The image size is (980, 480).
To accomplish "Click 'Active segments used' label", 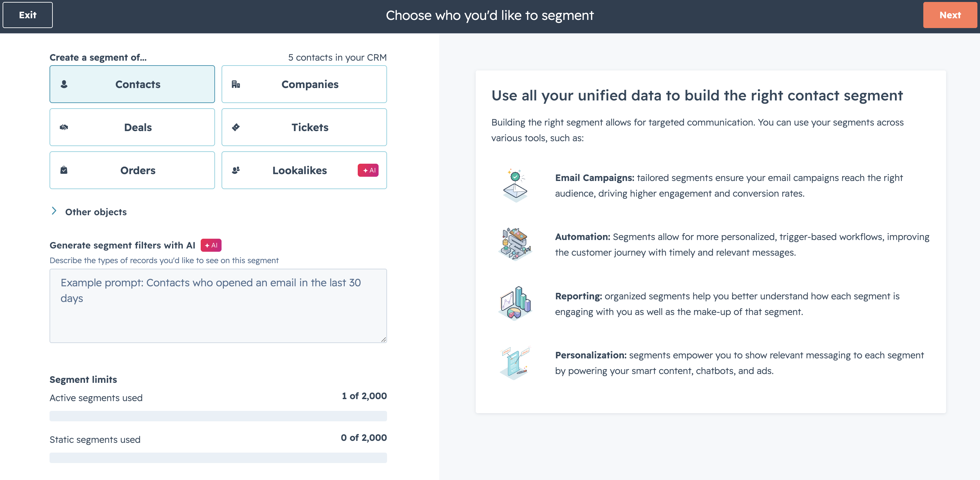I will pyautogui.click(x=96, y=398).
